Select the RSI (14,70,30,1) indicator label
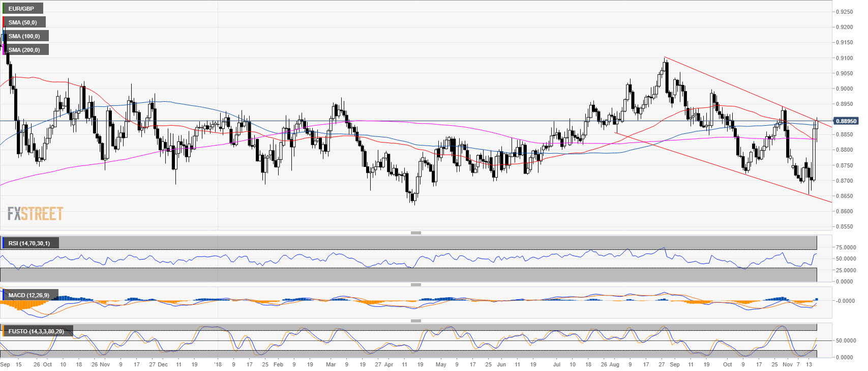 [29, 243]
